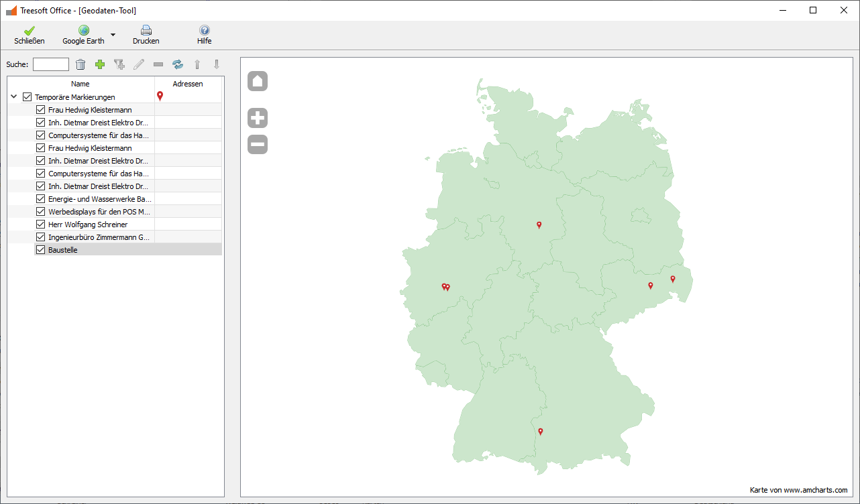Reset map with home button
860x504 pixels.
(x=258, y=81)
